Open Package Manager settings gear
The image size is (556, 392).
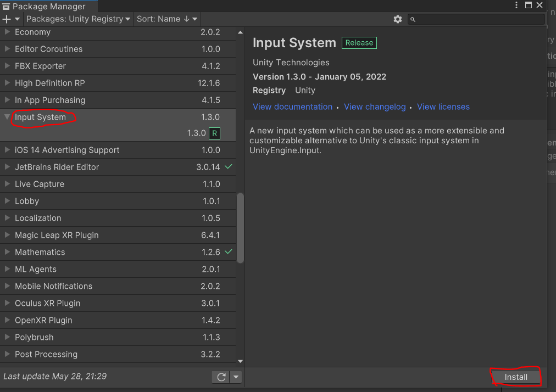pos(398,19)
